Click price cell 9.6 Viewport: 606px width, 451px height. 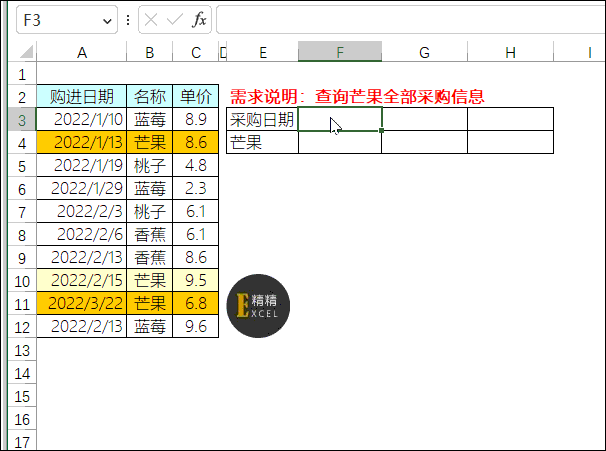196,326
